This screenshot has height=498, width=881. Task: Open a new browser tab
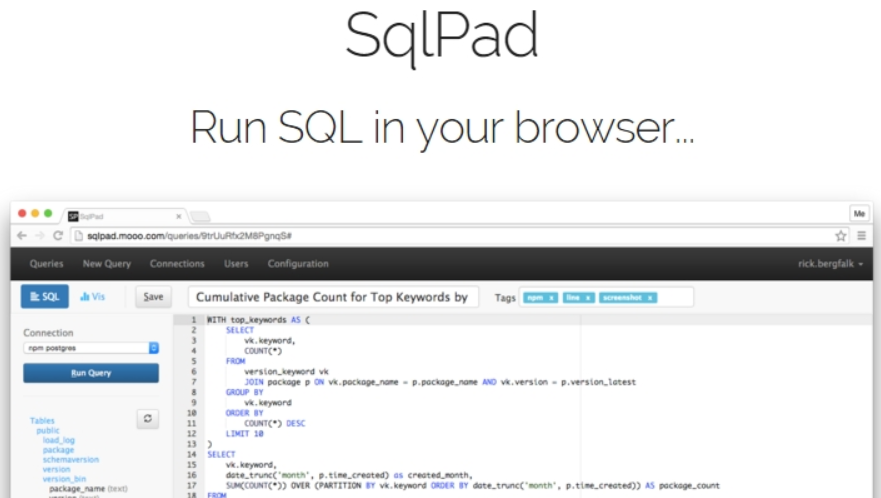[x=200, y=216]
